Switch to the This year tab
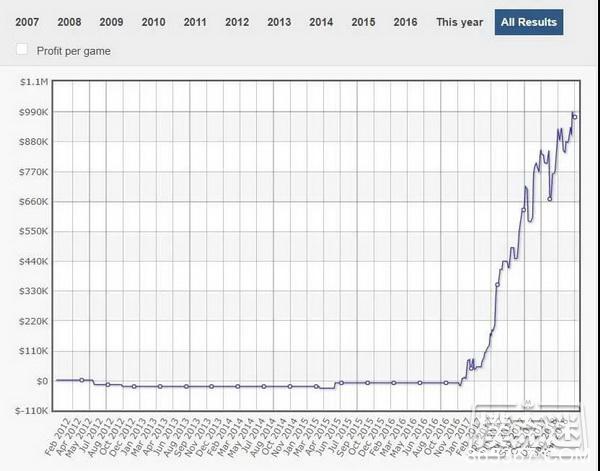Image resolution: width=600 pixels, height=471 pixels. point(460,22)
